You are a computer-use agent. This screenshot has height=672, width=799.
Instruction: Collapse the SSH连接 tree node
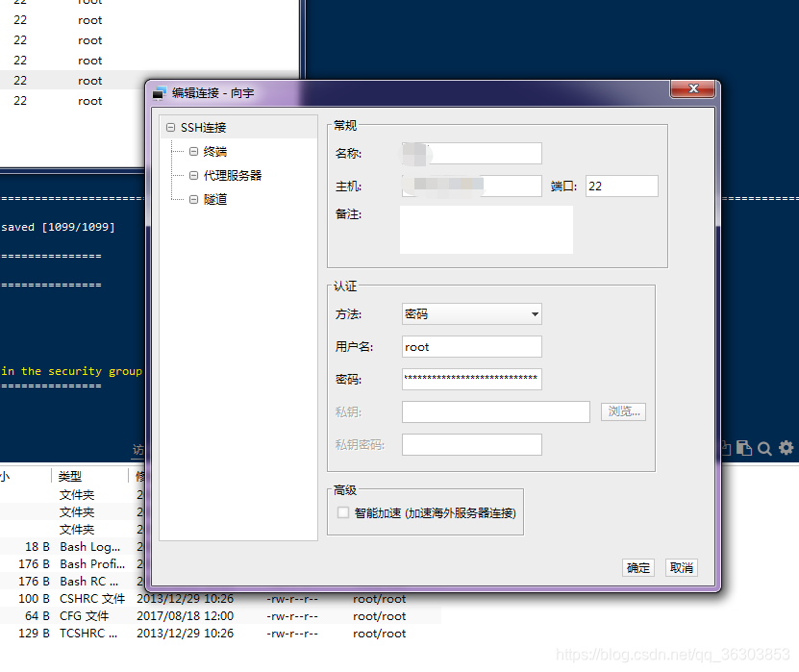click(x=171, y=127)
